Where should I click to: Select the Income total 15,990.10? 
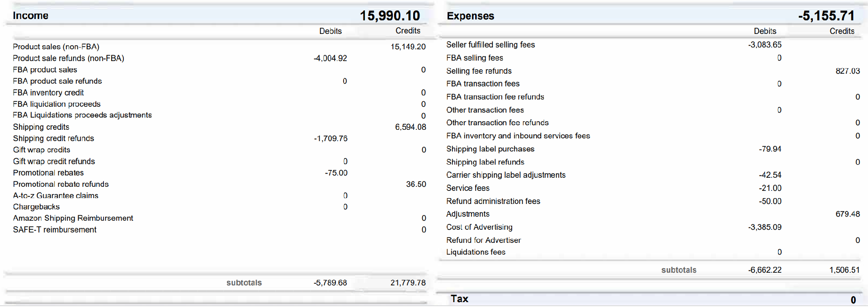pos(390,16)
